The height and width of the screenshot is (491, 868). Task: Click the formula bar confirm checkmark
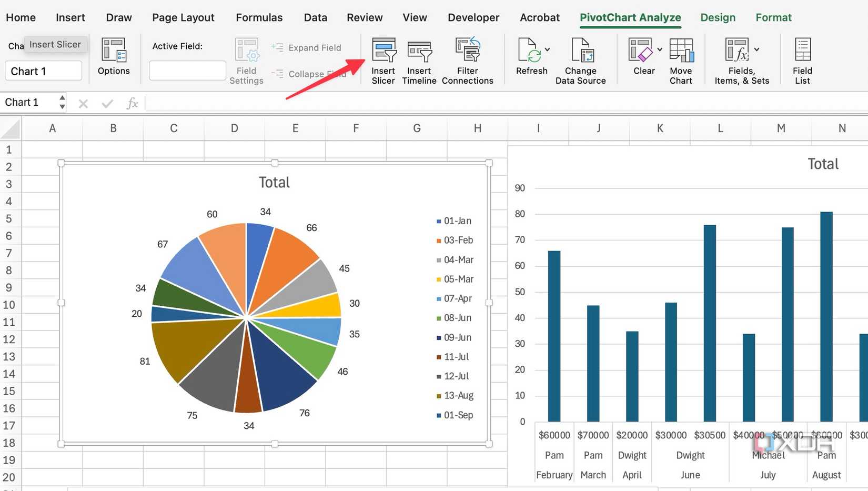(x=107, y=104)
